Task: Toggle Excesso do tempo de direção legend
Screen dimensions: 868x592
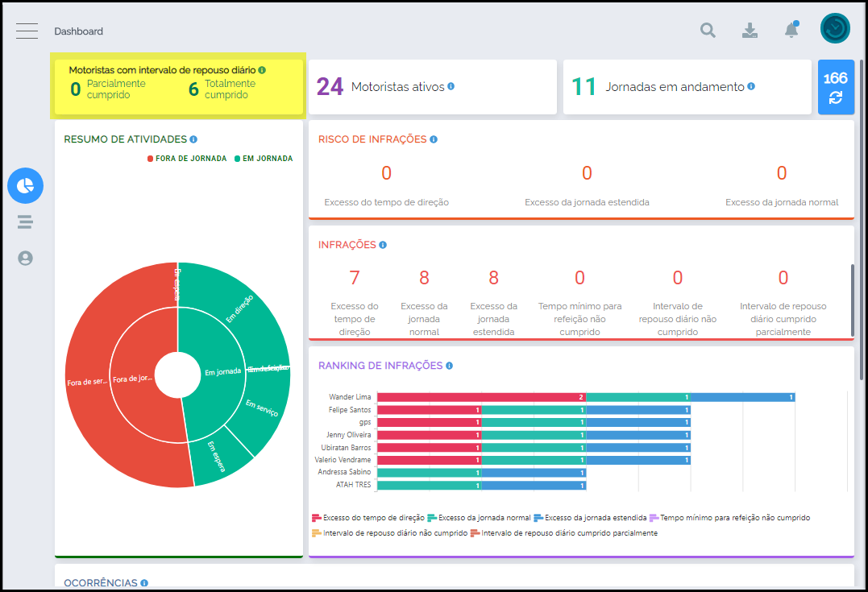Action: [x=368, y=518]
